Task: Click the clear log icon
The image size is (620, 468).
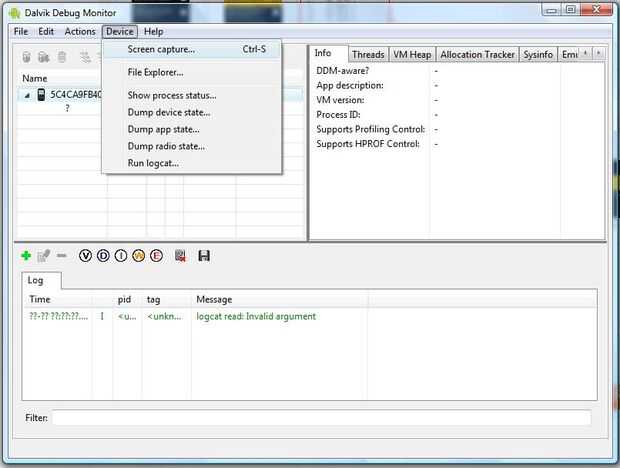Action: [x=180, y=256]
